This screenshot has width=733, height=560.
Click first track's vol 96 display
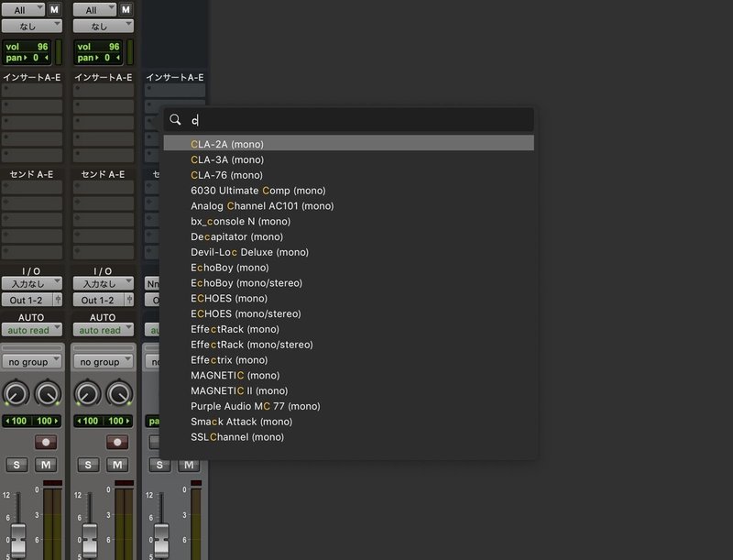pos(27,46)
